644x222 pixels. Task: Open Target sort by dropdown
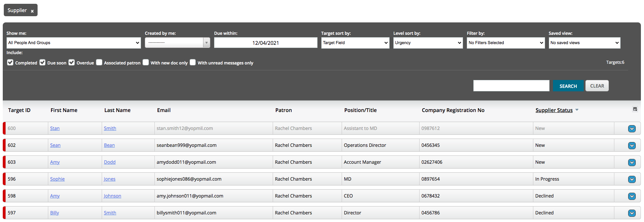point(355,43)
